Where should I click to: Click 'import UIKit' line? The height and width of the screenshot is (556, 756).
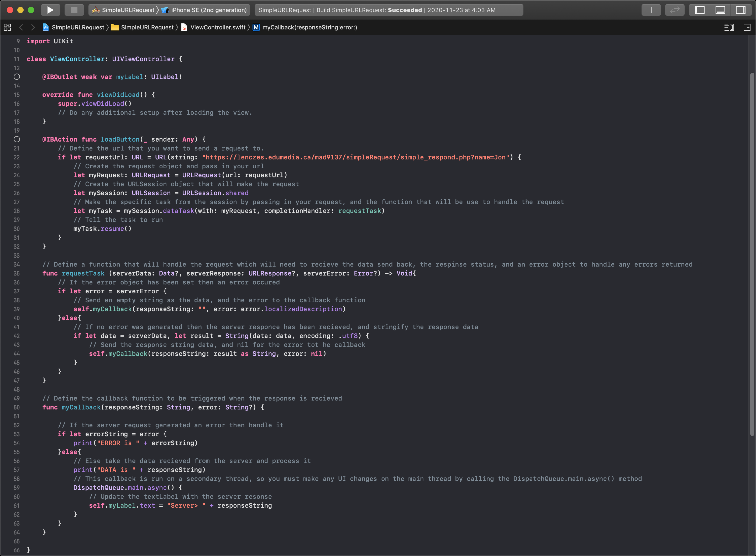pyautogui.click(x=50, y=41)
